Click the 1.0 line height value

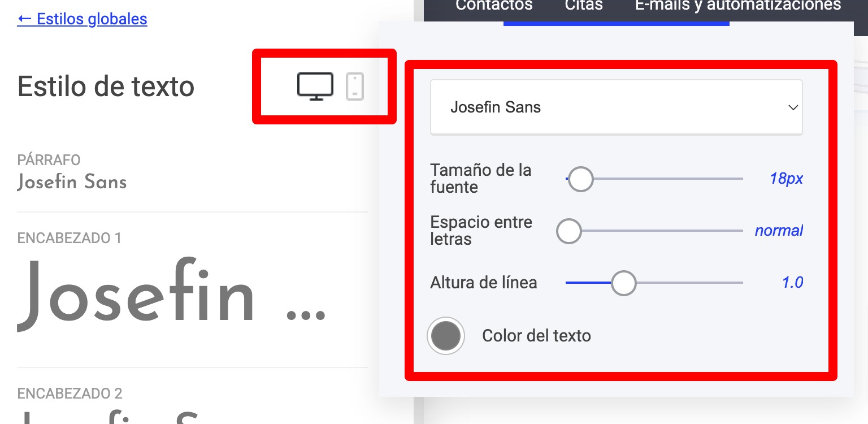[792, 283]
